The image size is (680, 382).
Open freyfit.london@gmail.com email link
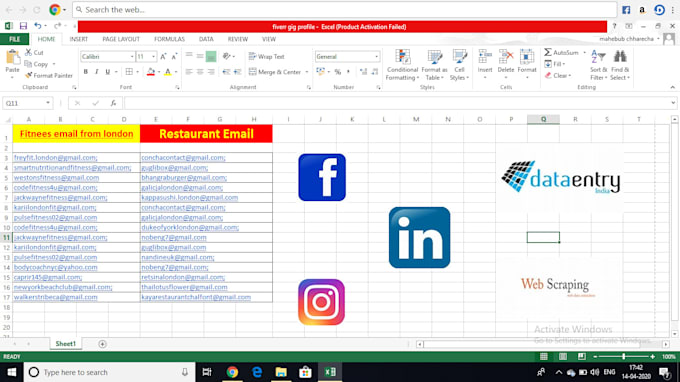point(56,157)
